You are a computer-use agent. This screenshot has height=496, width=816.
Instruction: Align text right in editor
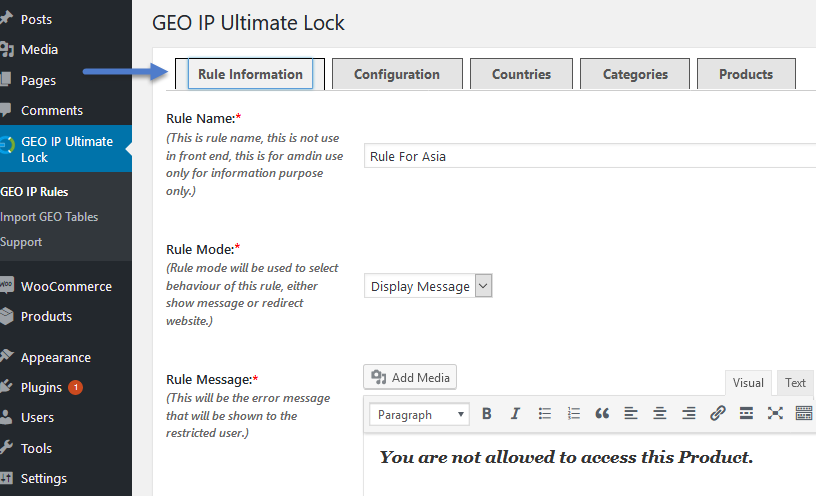688,414
